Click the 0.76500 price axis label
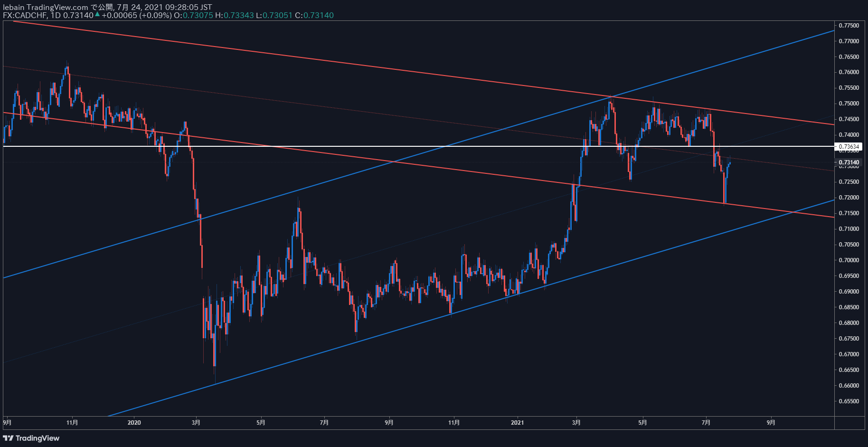Image resolution: width=868 pixels, height=447 pixels. [849, 57]
